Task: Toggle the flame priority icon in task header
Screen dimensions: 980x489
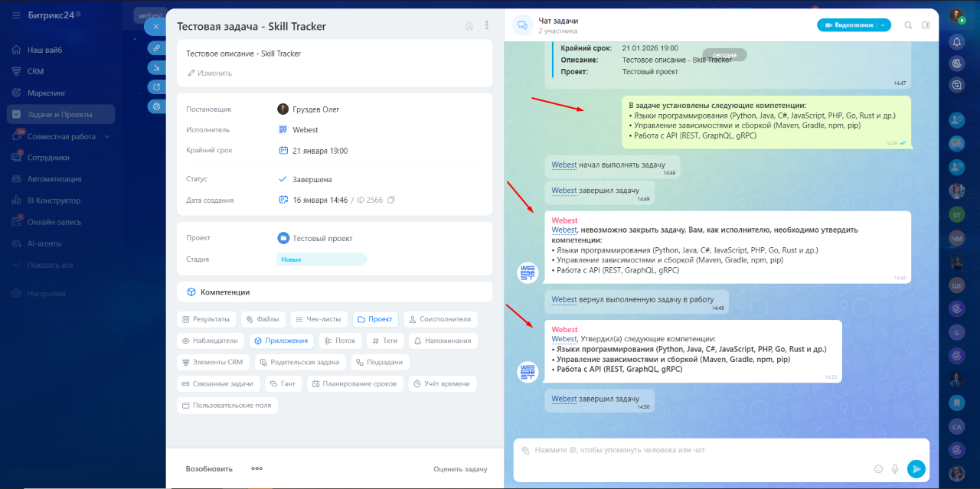Action: [x=469, y=26]
